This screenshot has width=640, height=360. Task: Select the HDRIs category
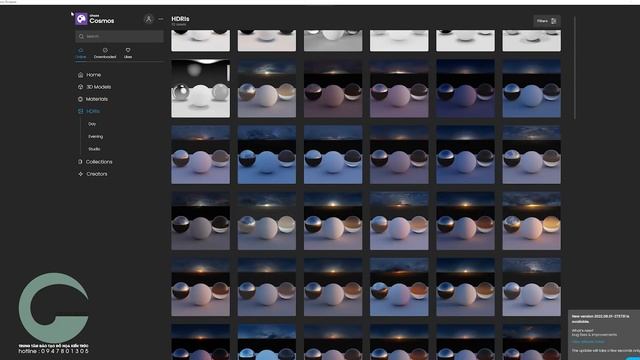(x=89, y=111)
